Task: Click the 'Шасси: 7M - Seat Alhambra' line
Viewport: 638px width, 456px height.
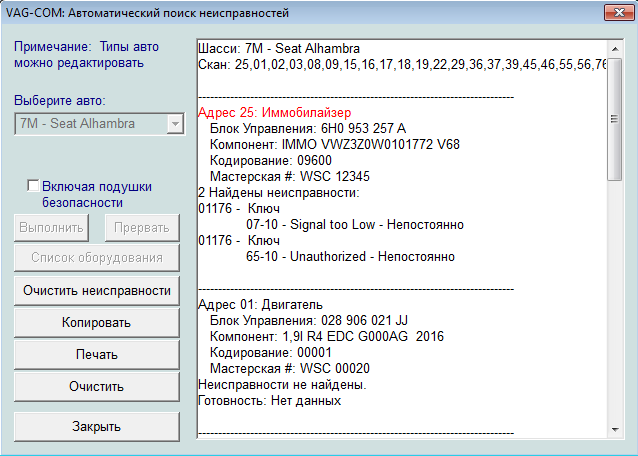Action: 280,48
